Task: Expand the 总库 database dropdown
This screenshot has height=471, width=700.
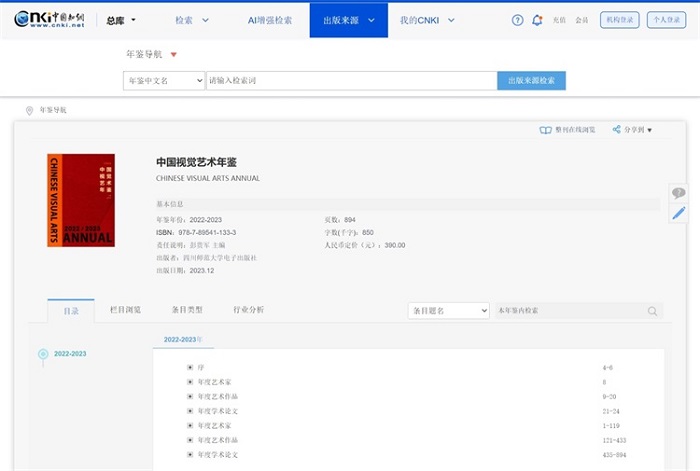Action: 121,20
